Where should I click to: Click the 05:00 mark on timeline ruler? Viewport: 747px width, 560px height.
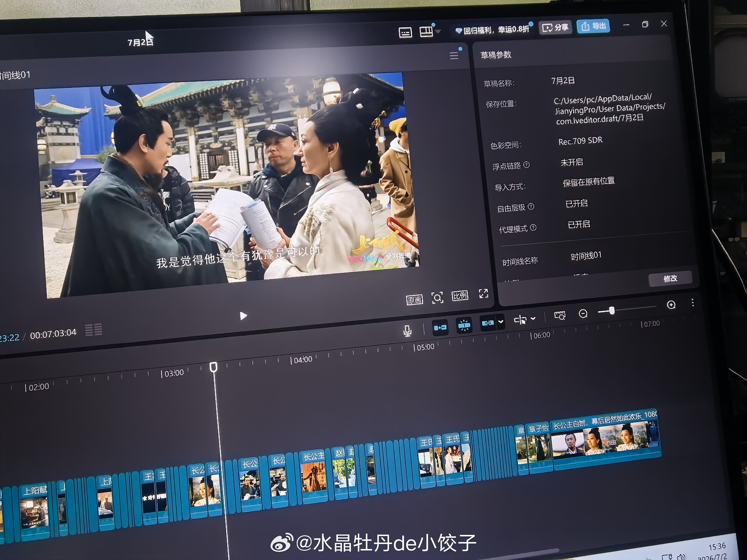click(424, 347)
